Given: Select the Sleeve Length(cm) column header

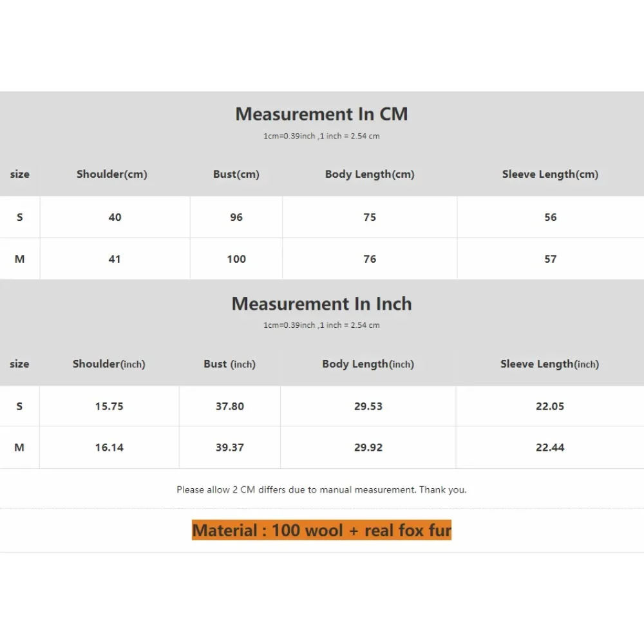Looking at the screenshot, I should (x=550, y=174).
